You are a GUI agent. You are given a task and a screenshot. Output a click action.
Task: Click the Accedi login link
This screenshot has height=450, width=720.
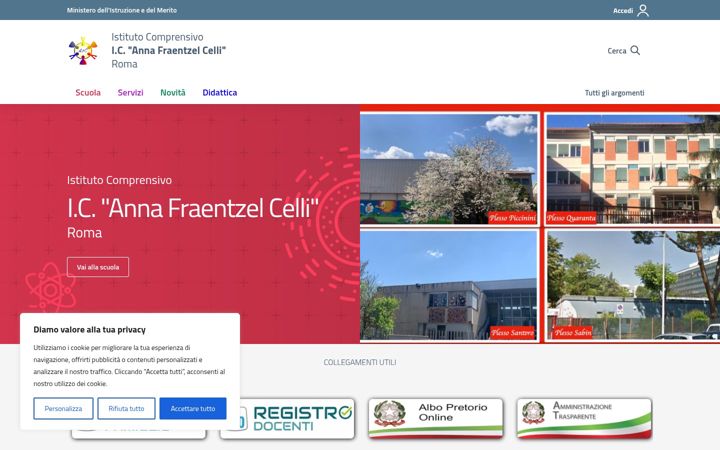[623, 11]
